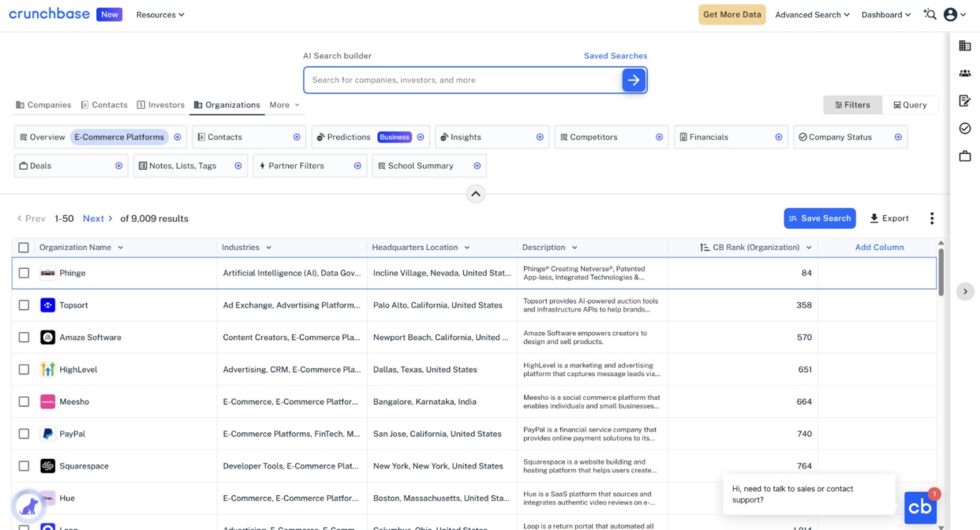Click the building icon in right sidebar
980x530 pixels.
coord(964,46)
